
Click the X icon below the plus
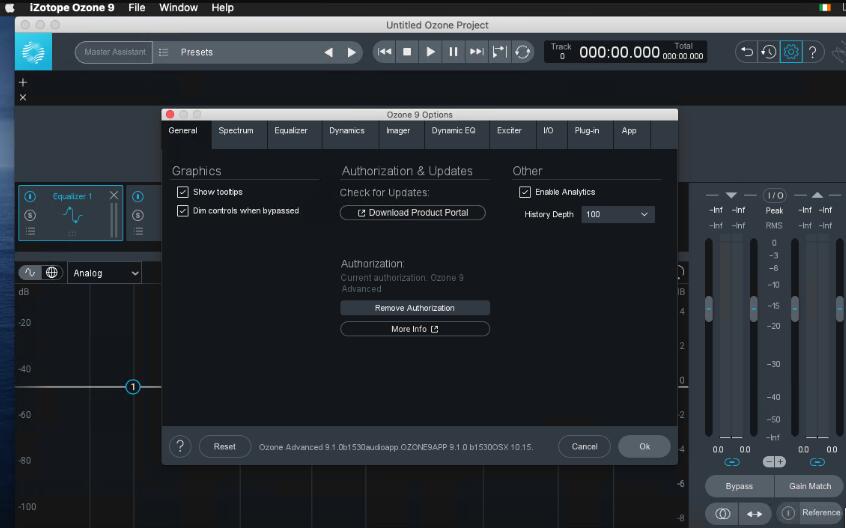click(23, 98)
